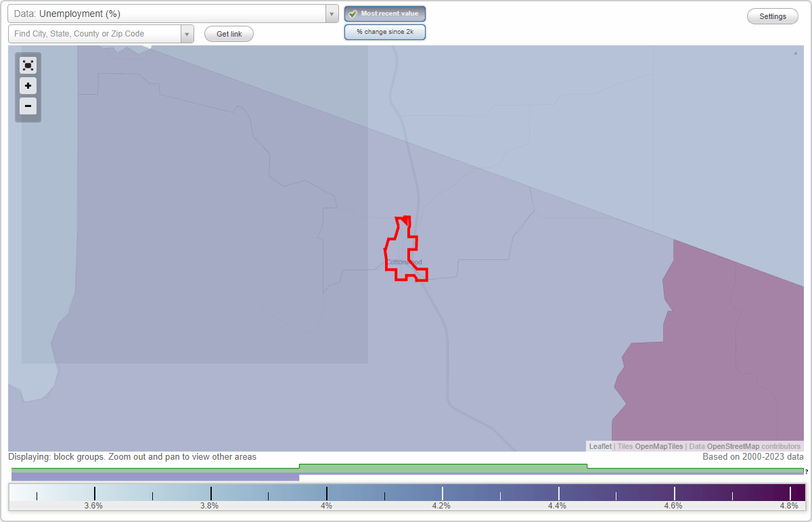
Task: Expand the Data selector arrow
Action: pos(332,14)
